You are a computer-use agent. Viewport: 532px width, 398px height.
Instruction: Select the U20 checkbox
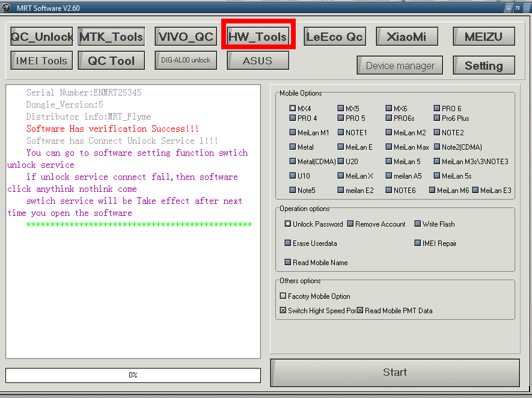click(341, 161)
